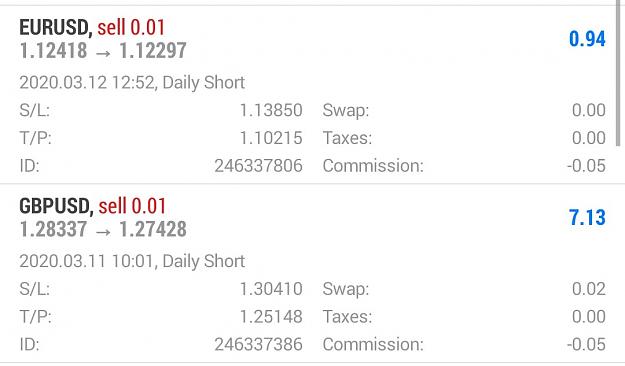
Task: Click the order ID 246337386
Action: [259, 344]
